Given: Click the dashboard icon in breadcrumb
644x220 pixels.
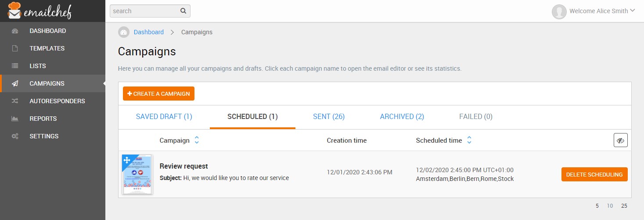Looking at the screenshot, I should point(124,32).
